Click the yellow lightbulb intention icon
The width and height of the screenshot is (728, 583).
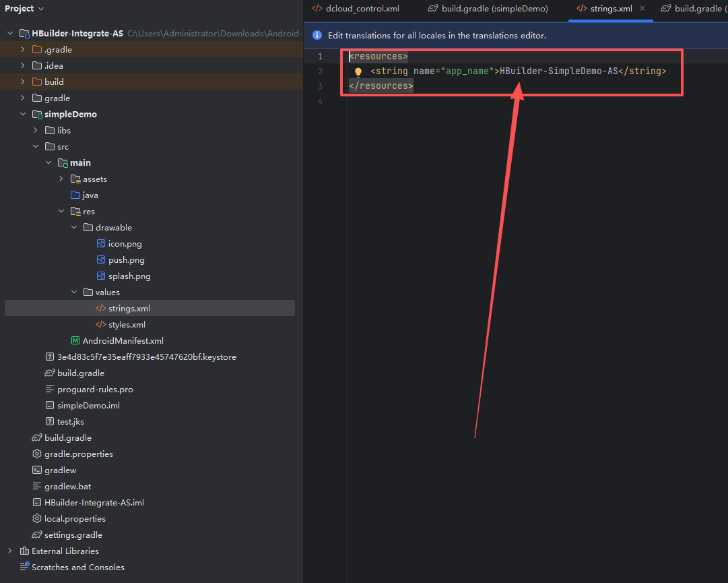pos(358,72)
